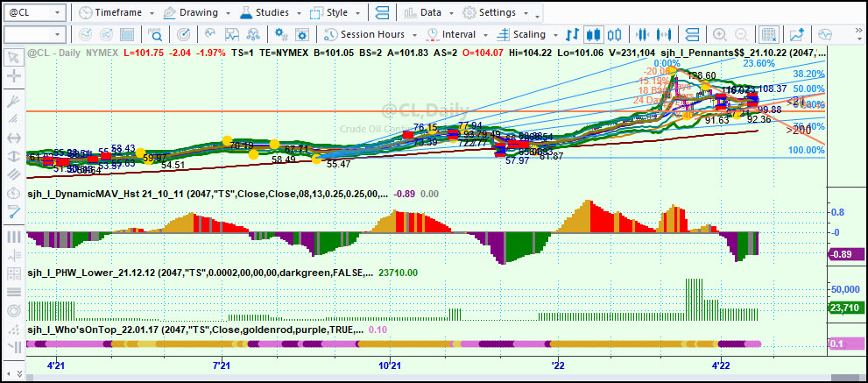Select the vertical double-arrow tool
868x383 pixels.
14,156
